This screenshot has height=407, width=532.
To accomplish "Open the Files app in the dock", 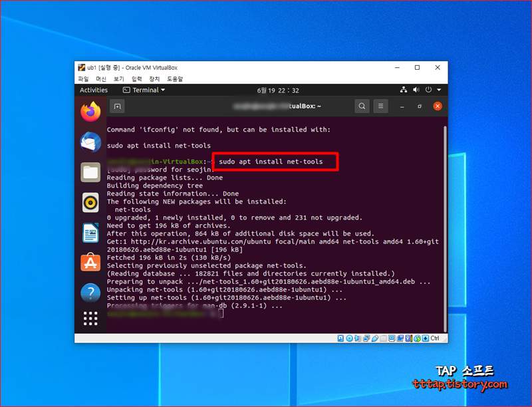I will tap(90, 172).
